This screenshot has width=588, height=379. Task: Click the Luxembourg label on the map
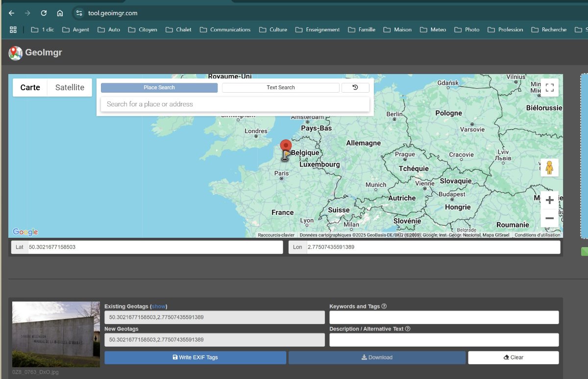click(319, 165)
